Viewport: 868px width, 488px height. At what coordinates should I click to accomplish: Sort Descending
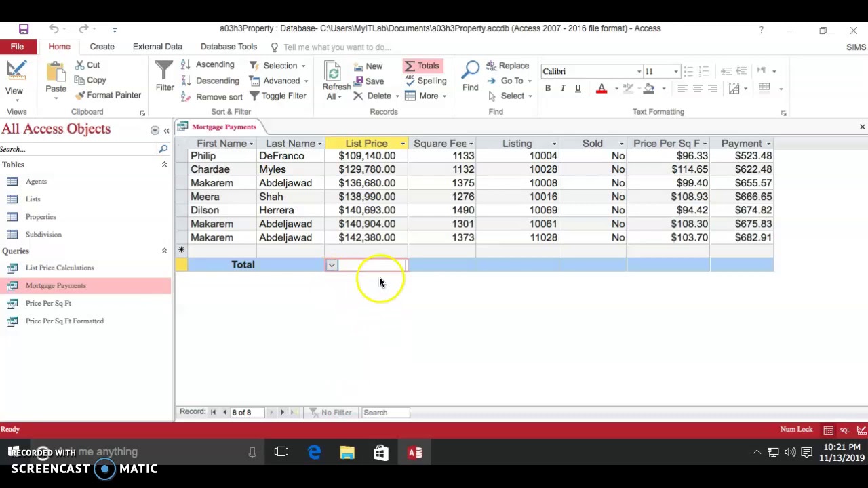click(210, 81)
